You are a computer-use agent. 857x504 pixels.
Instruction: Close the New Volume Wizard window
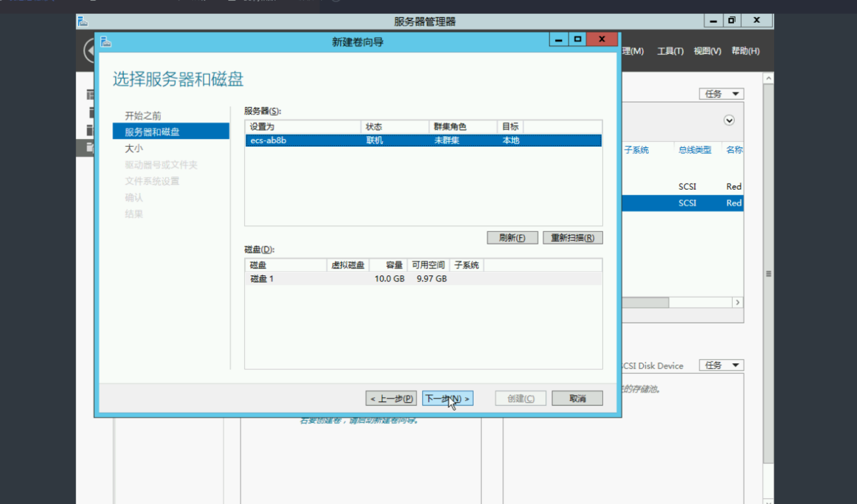pos(602,39)
